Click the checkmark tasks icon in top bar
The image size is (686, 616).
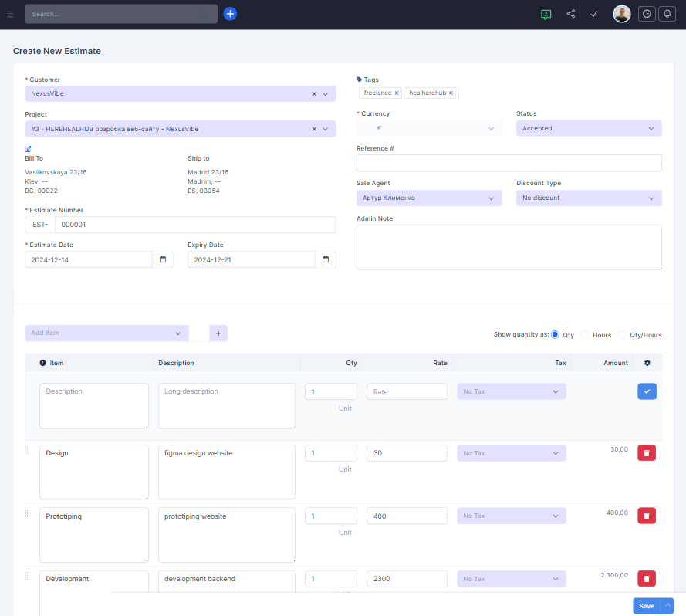click(x=594, y=14)
